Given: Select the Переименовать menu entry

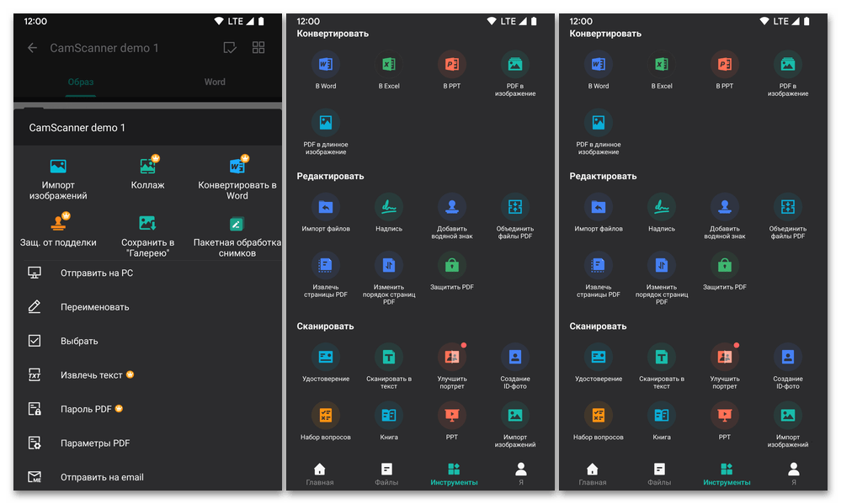Looking at the screenshot, I should pyautogui.click(x=94, y=307).
